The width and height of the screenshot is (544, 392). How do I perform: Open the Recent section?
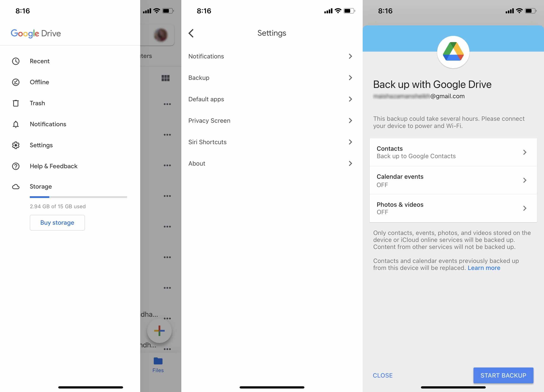(x=40, y=61)
